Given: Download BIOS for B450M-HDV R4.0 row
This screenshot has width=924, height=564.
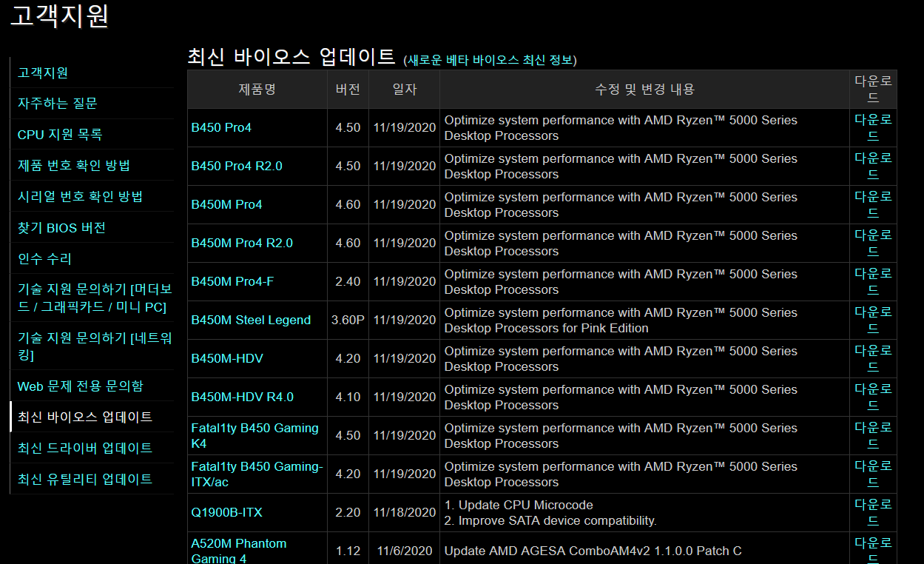Looking at the screenshot, I should (x=873, y=397).
